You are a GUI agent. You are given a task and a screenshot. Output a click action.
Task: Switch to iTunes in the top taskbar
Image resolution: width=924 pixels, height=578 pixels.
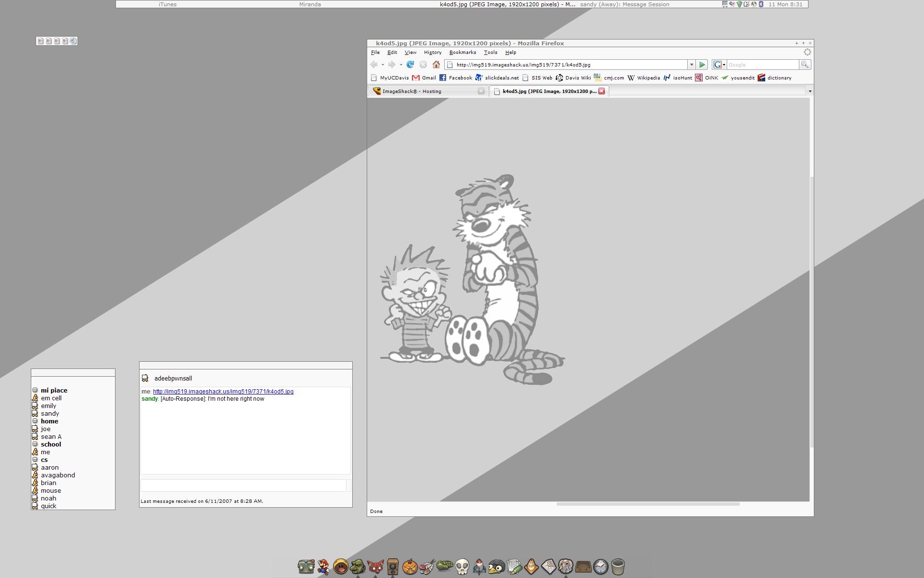pyautogui.click(x=167, y=4)
